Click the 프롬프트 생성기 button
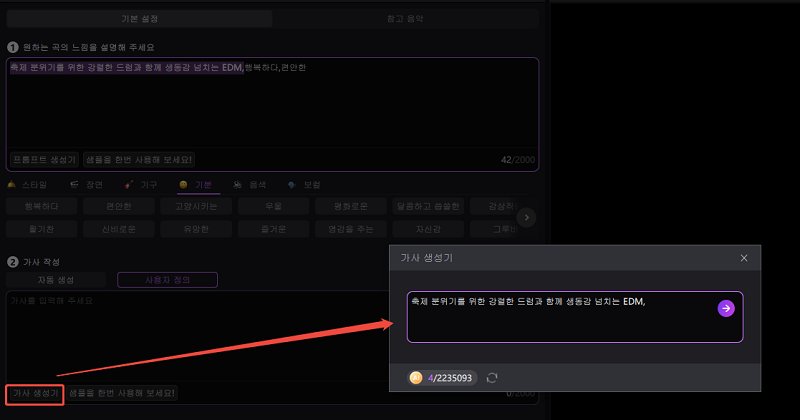 point(44,160)
